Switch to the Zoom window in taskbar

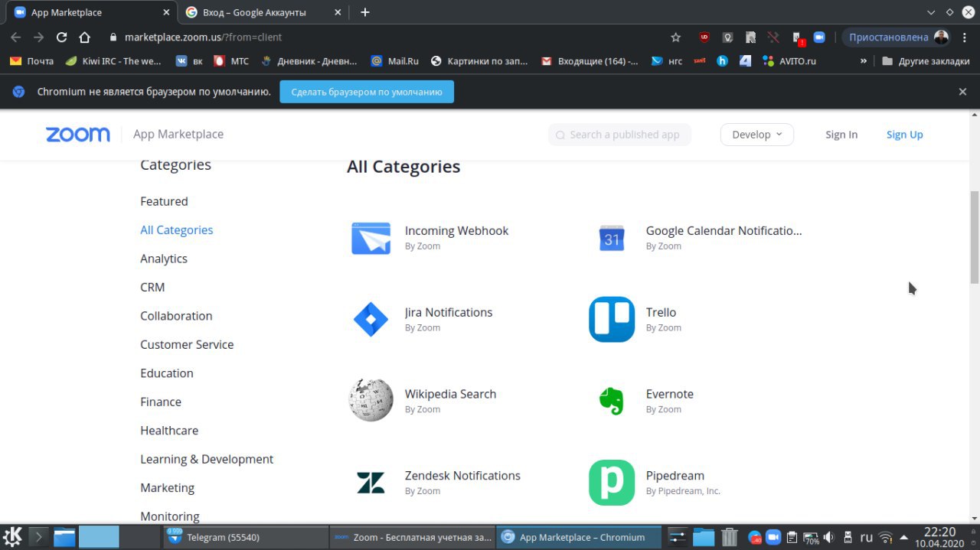(413, 537)
